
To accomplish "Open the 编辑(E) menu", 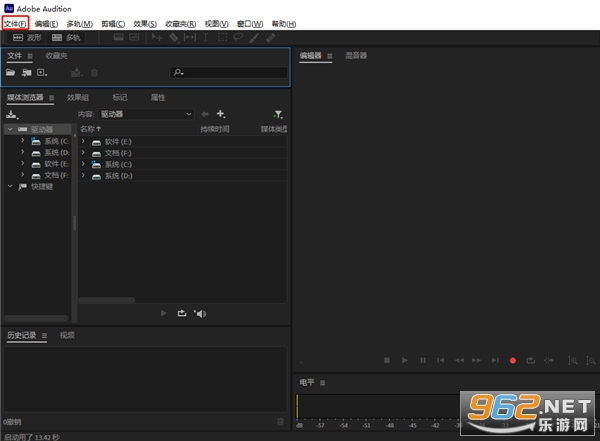I will pyautogui.click(x=46, y=24).
